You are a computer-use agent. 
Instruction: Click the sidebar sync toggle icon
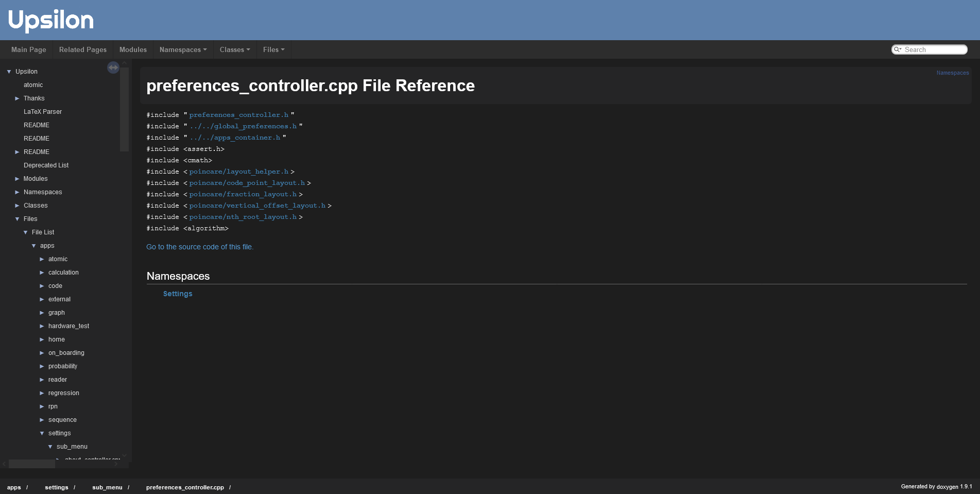tap(113, 67)
